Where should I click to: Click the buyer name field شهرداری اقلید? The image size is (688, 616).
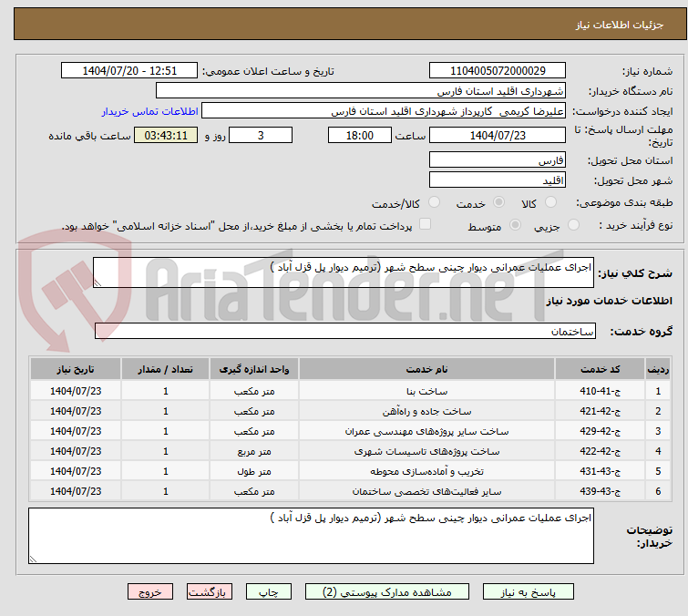[361, 91]
